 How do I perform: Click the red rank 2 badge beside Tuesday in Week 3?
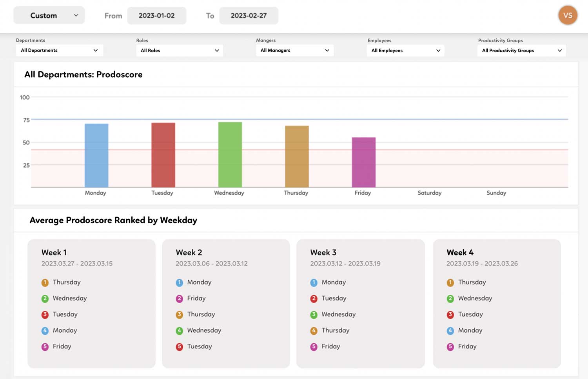[314, 298]
